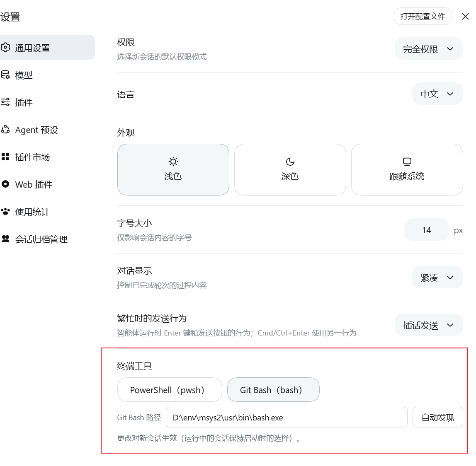Screen dimensions: 476x466
Task: Click the moon icon in 深色 card
Action: click(x=290, y=162)
